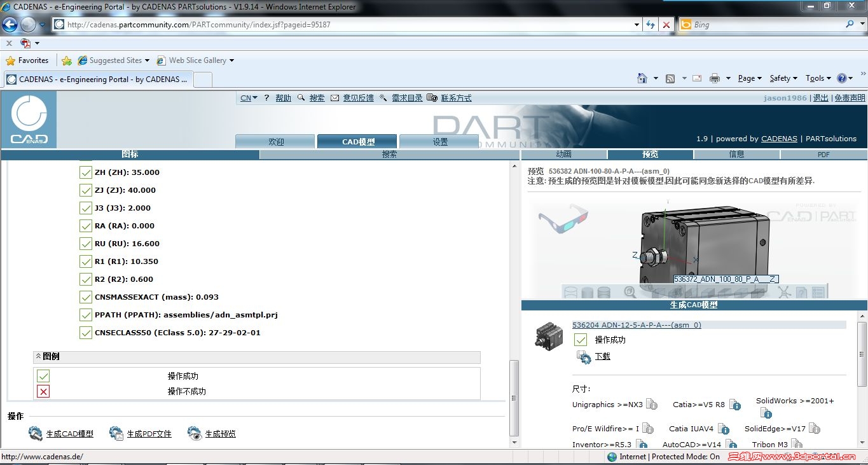Viewport: 868px width, 465px height.
Task: Open the Tools menu dropdown
Action: (x=818, y=78)
